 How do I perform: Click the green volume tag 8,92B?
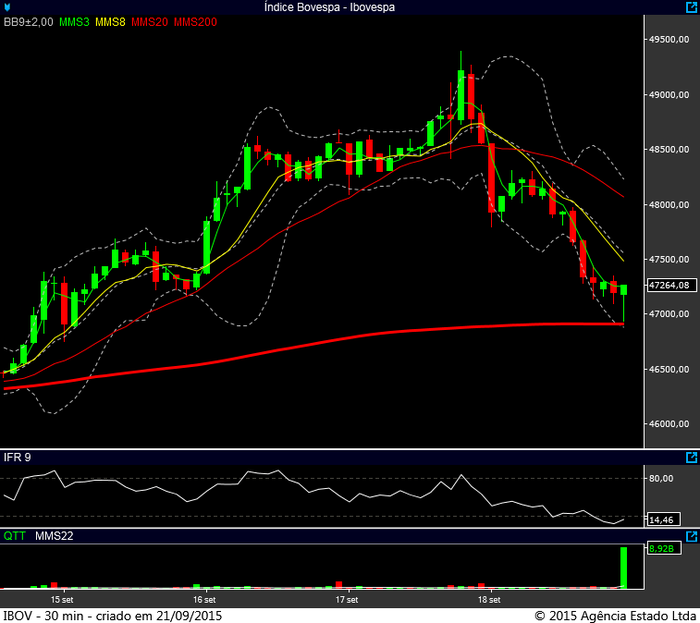click(662, 548)
